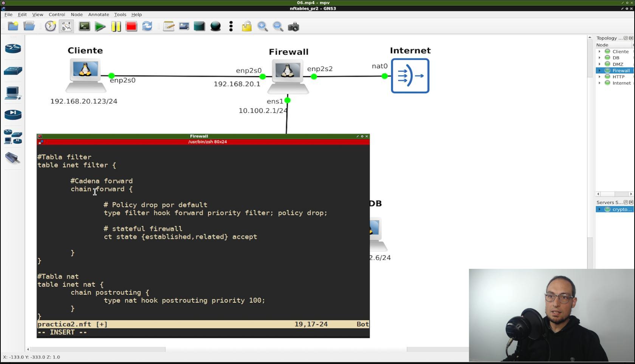Expand the crypto server entry
Viewport: 635px width, 364px height.
coord(599,209)
